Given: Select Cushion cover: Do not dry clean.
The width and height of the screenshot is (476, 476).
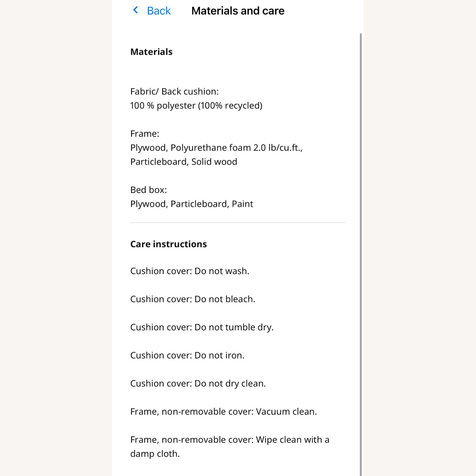Looking at the screenshot, I should [198, 383].
